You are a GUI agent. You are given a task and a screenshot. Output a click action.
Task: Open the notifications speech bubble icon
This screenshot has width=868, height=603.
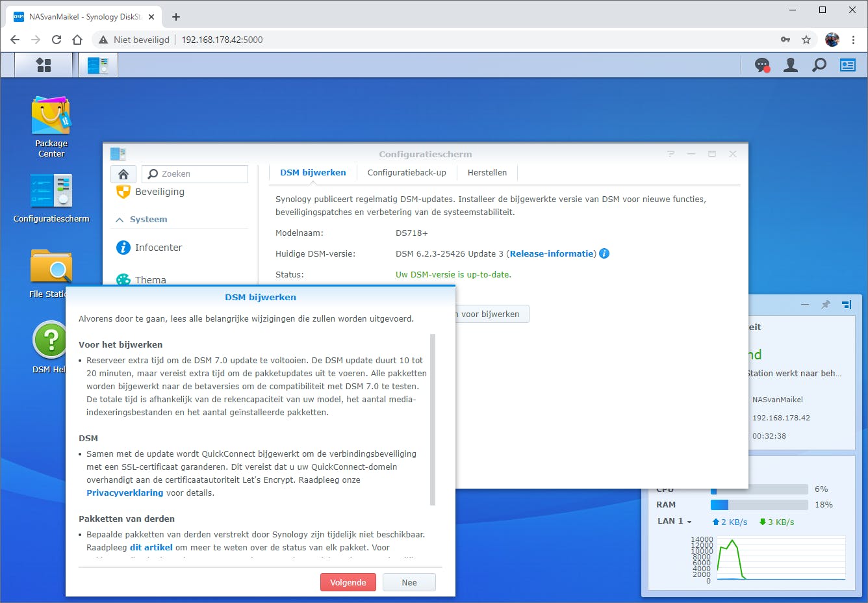pyautogui.click(x=762, y=65)
